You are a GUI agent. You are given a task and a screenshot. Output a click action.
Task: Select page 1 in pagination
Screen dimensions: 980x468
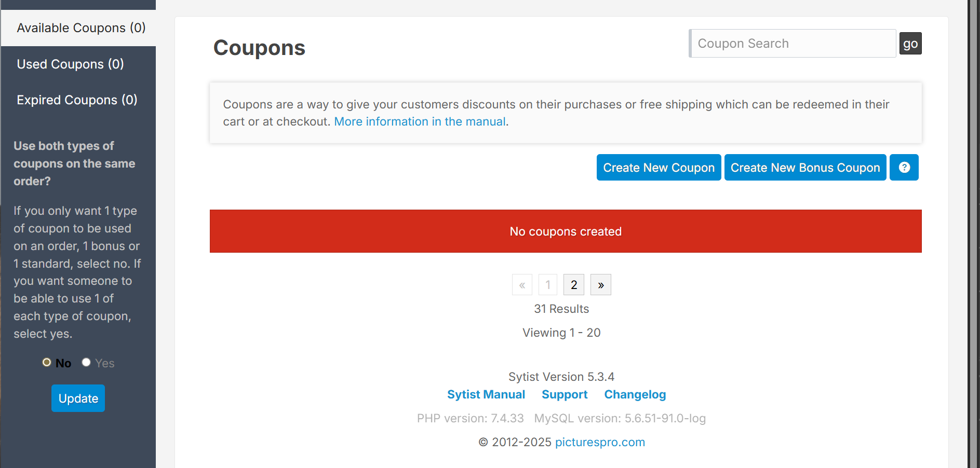pyautogui.click(x=548, y=285)
